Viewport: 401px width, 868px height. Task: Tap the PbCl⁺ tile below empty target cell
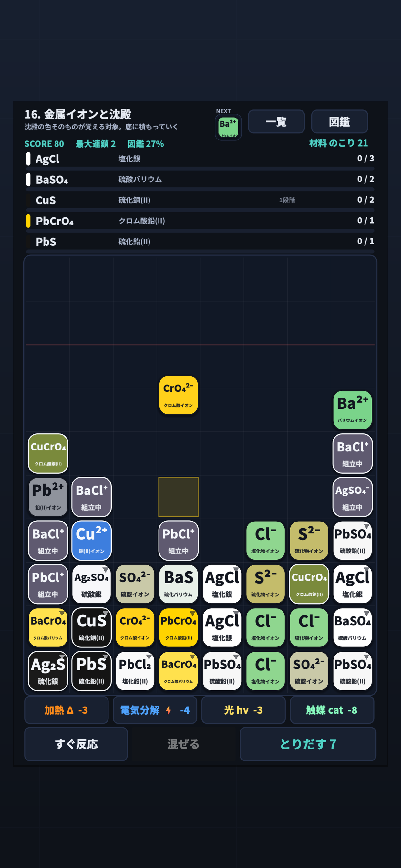pos(178,541)
